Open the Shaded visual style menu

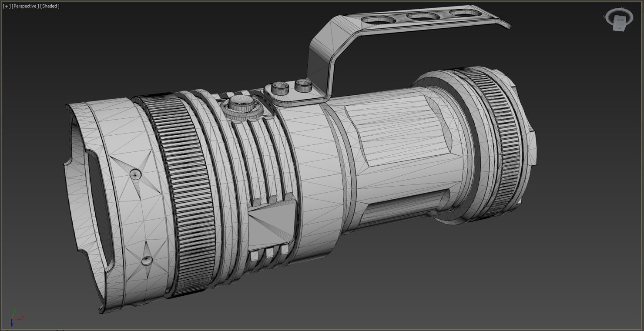coord(48,6)
